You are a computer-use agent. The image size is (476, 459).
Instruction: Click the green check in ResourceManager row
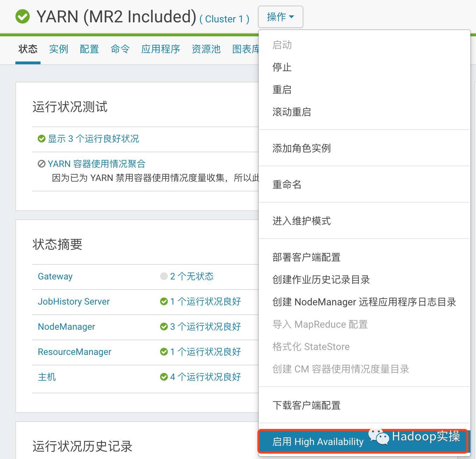point(164,352)
